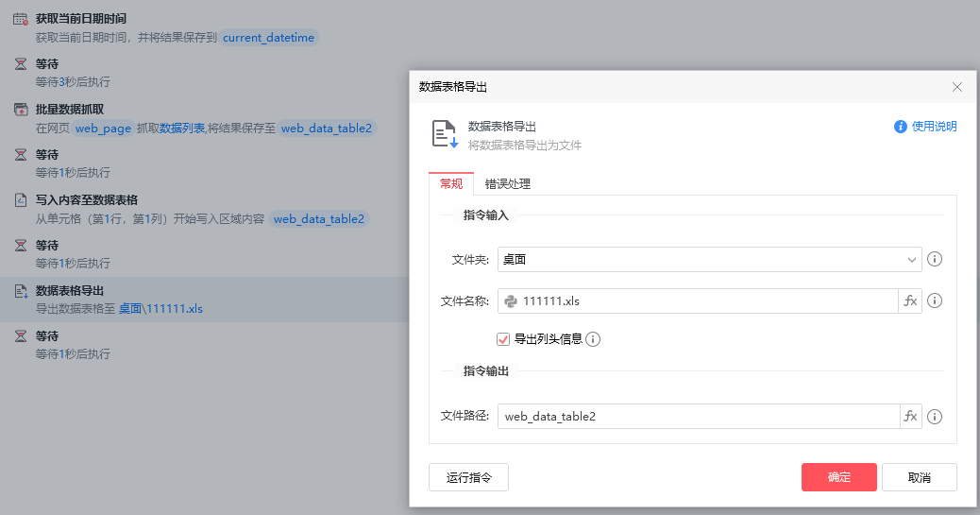The height and width of the screenshot is (515, 980).
Task: Click the info icon next to folder dropdown
Action: coord(935,260)
